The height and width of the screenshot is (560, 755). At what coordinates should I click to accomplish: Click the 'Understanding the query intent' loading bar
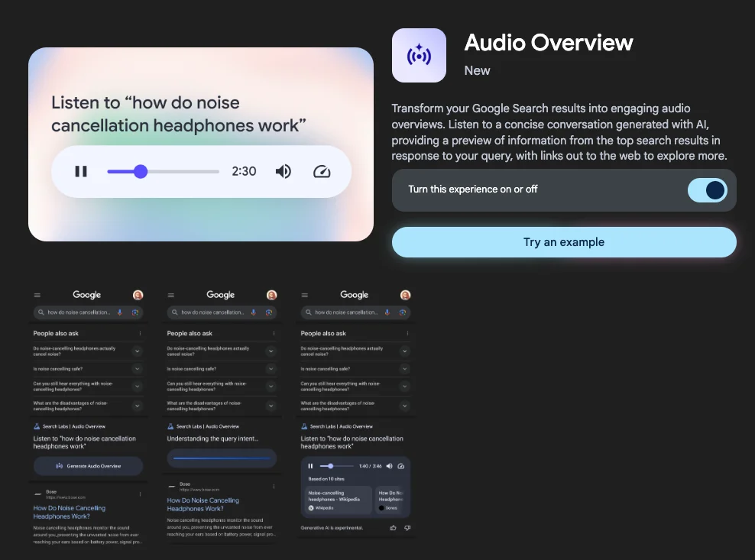coord(222,458)
